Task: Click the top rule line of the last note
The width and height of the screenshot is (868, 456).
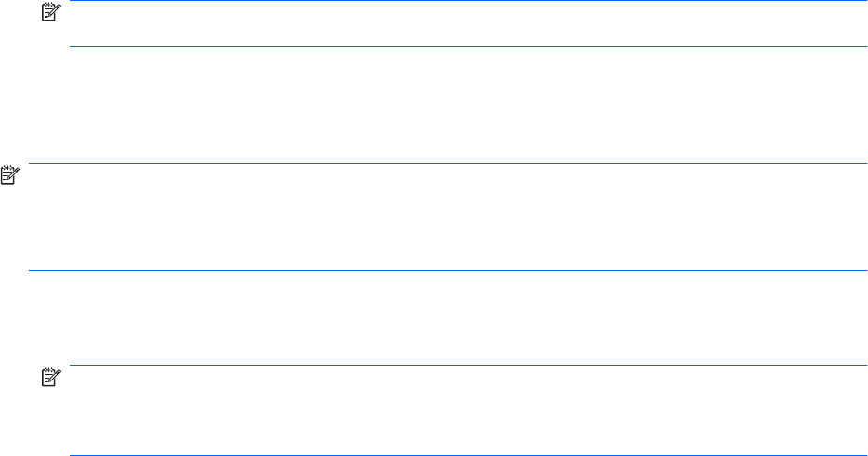Action: click(x=466, y=366)
